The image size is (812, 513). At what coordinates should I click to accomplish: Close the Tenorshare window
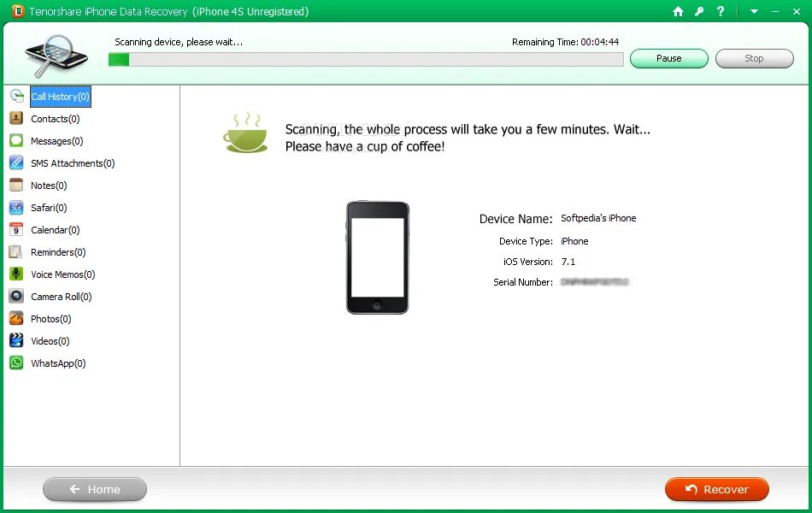(797, 11)
